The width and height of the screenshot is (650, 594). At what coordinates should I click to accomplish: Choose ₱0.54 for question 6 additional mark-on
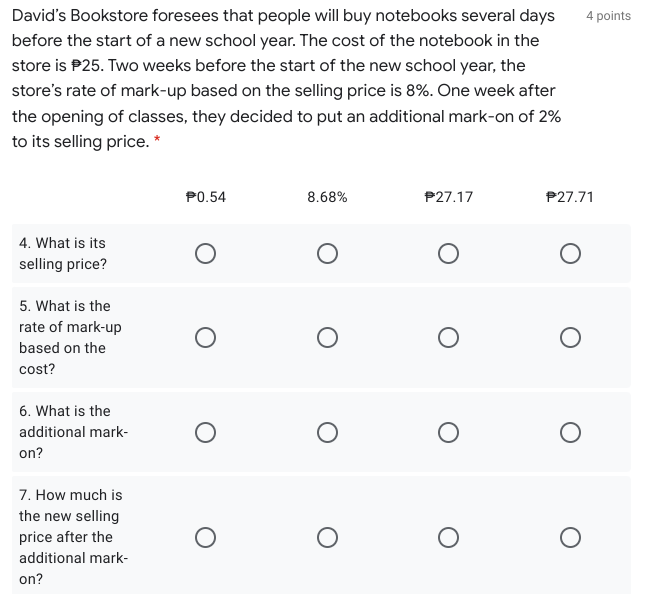pos(205,432)
